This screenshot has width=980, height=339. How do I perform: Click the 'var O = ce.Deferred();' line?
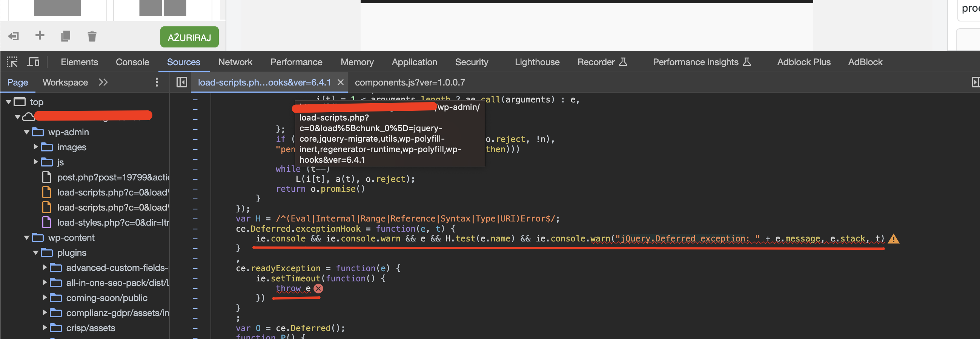290,328
